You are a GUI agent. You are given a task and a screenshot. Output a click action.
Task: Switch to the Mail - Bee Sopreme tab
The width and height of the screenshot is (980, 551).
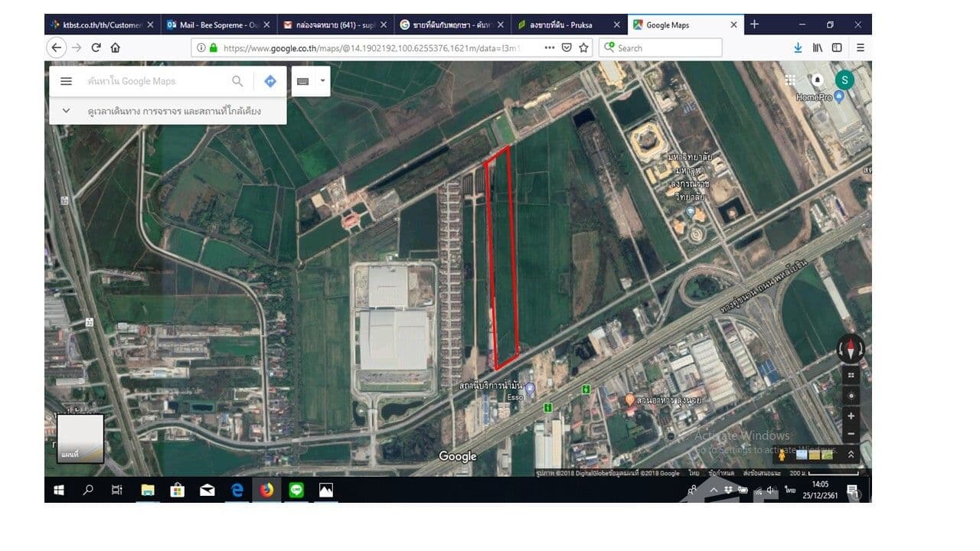[x=217, y=24]
